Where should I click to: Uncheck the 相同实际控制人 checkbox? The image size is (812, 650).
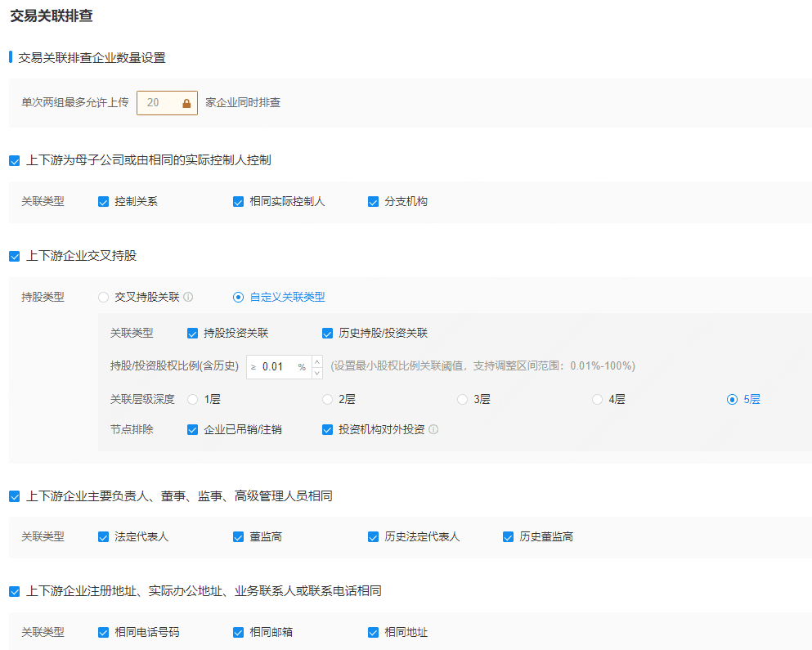(x=238, y=201)
